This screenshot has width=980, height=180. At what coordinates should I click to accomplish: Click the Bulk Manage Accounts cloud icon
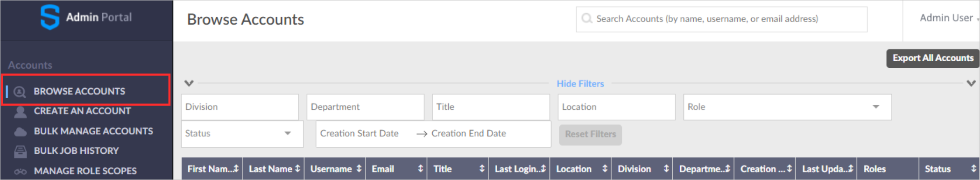[20, 132]
